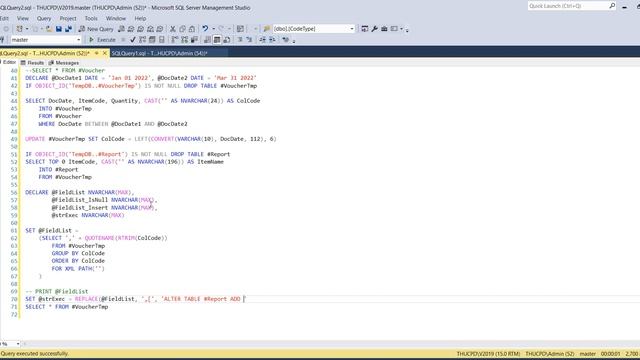Expand the New Project dropdown arrow
Image resolution: width=640 pixels, height=360 pixels.
pyautogui.click(x=27, y=29)
